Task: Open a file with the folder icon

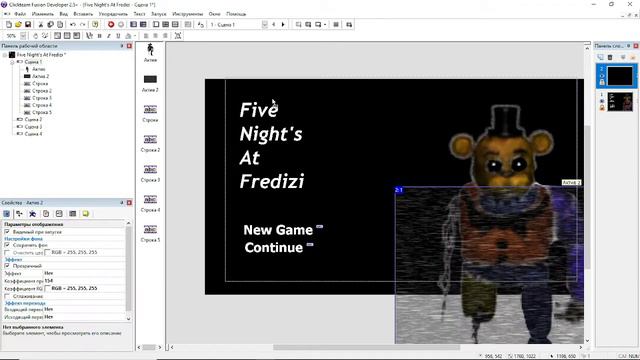Action: [18, 25]
